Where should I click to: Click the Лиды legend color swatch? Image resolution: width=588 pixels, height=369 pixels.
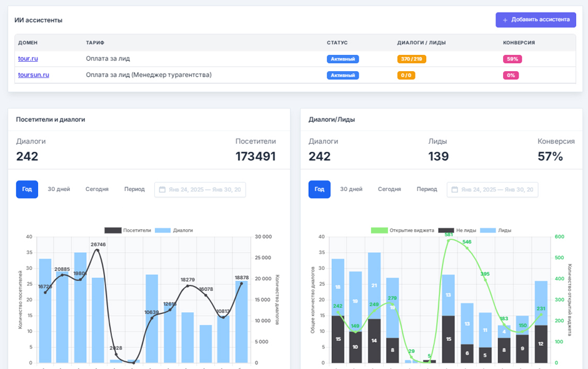click(487, 230)
